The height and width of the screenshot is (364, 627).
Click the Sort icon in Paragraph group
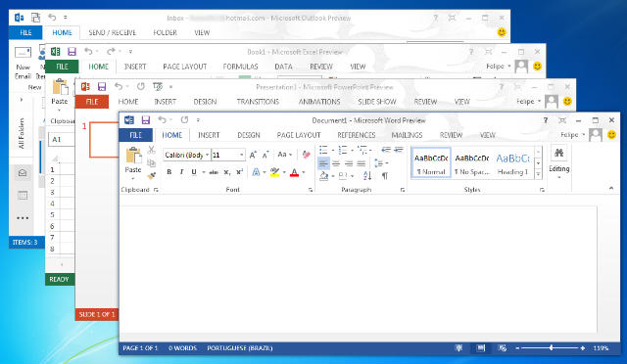coord(367,175)
